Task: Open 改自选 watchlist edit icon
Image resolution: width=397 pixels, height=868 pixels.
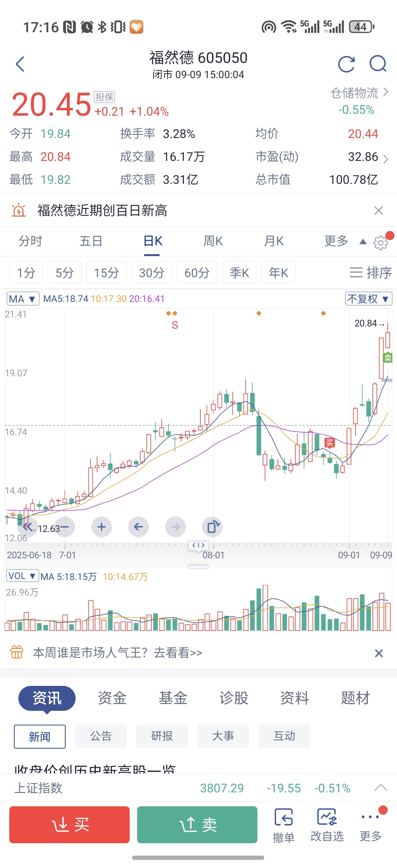Action: click(327, 825)
